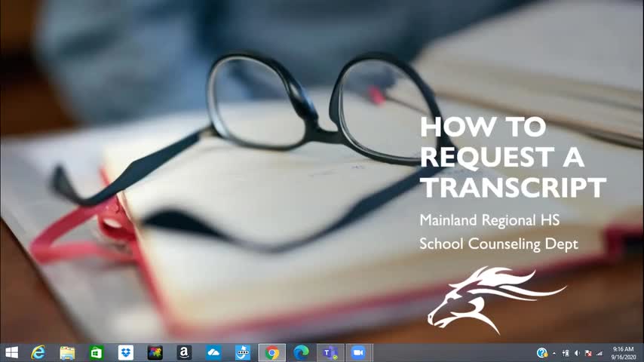Switch to Zoom on the taskbar
The height and width of the screenshot is (362, 644).
click(358, 352)
